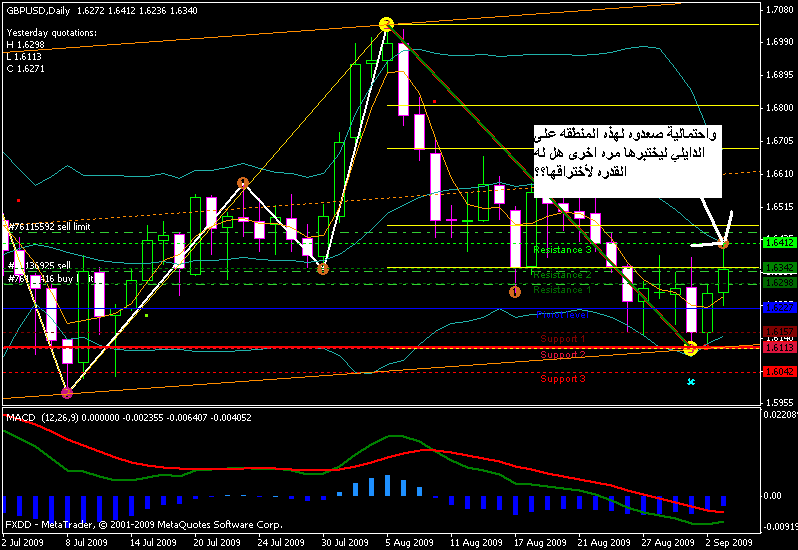Image resolution: width=798 pixels, height=550 pixels.
Task: Click the orange circled marker below Resistance 1
Action: click(514, 292)
